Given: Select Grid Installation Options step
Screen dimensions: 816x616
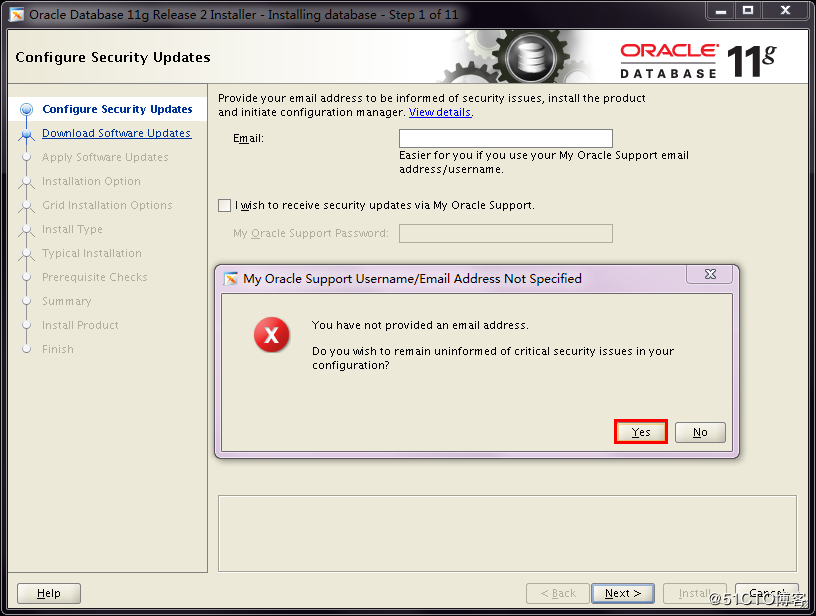Looking at the screenshot, I should click(107, 204).
